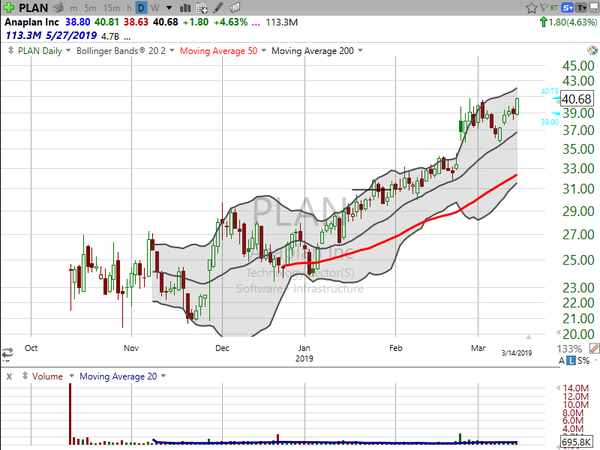Click the cyan 40.75 price marker
This screenshot has width=600, height=450.
pyautogui.click(x=549, y=91)
